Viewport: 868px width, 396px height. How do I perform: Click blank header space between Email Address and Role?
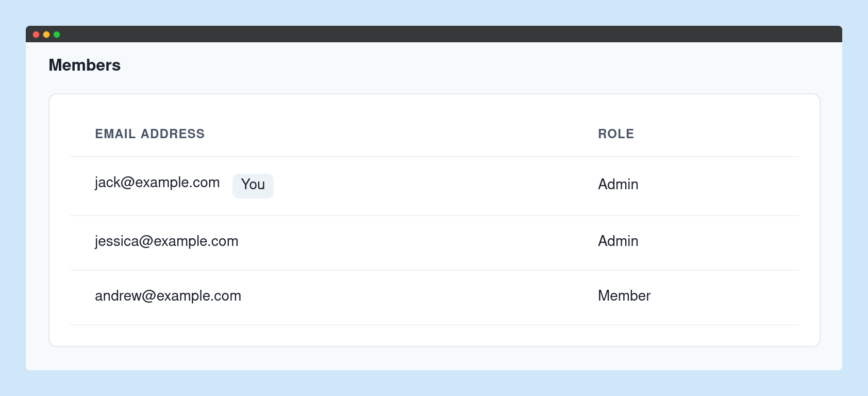402,134
